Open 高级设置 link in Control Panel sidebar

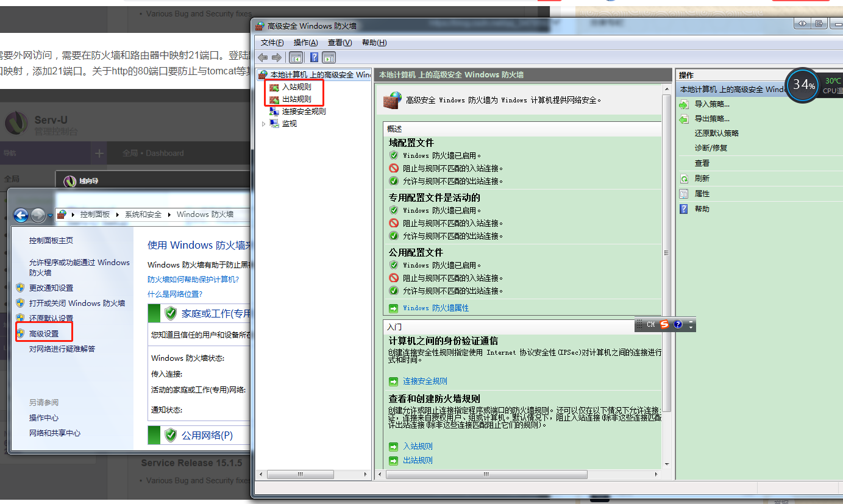[x=44, y=334]
